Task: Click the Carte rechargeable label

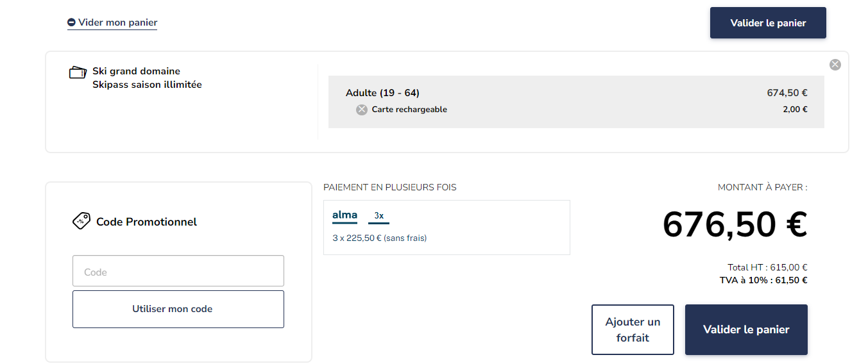Action: coord(409,110)
